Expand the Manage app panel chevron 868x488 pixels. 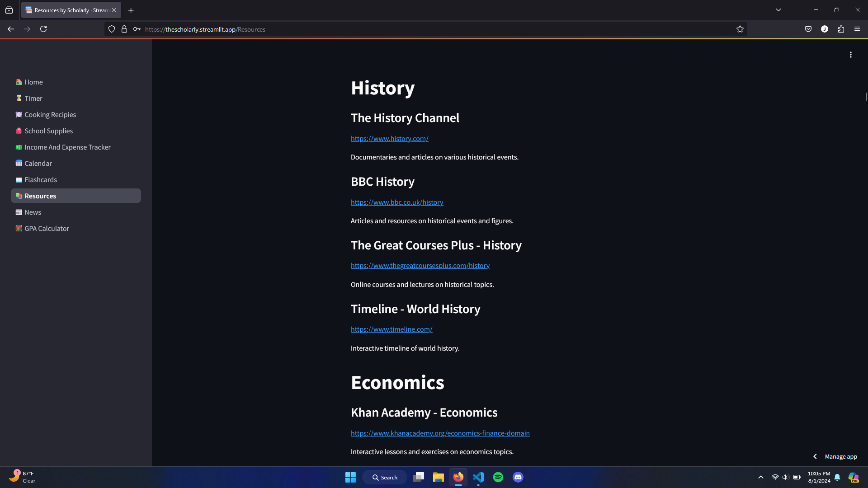(815, 456)
